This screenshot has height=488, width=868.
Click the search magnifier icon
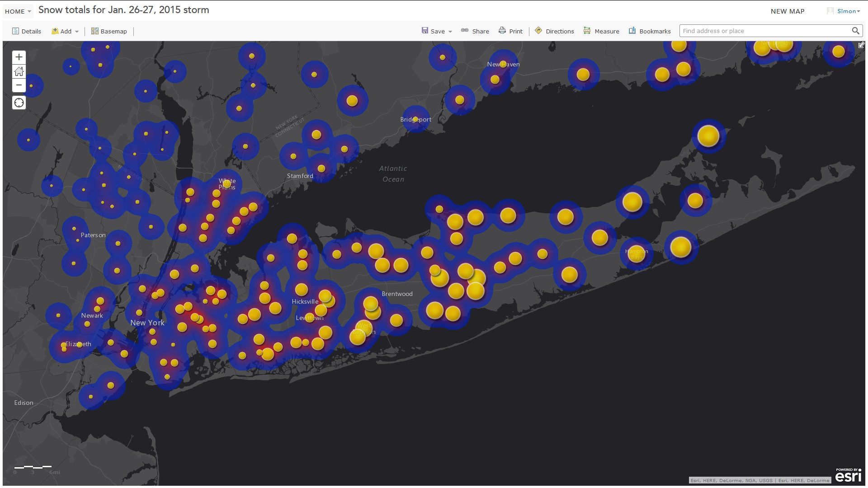click(855, 31)
